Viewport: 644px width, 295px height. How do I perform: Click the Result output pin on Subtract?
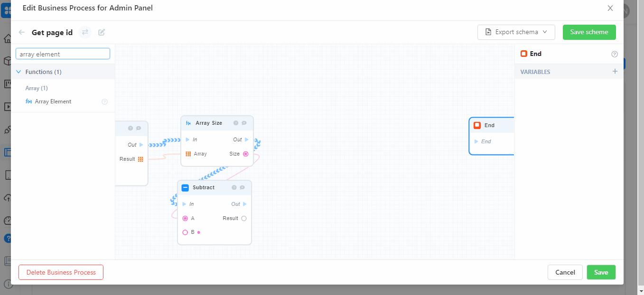(x=244, y=218)
